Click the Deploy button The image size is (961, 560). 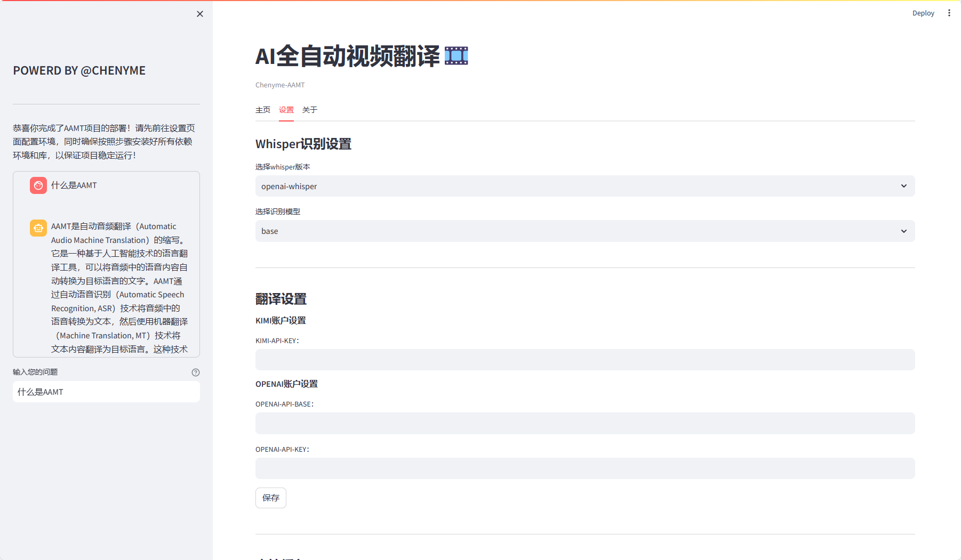(x=923, y=13)
